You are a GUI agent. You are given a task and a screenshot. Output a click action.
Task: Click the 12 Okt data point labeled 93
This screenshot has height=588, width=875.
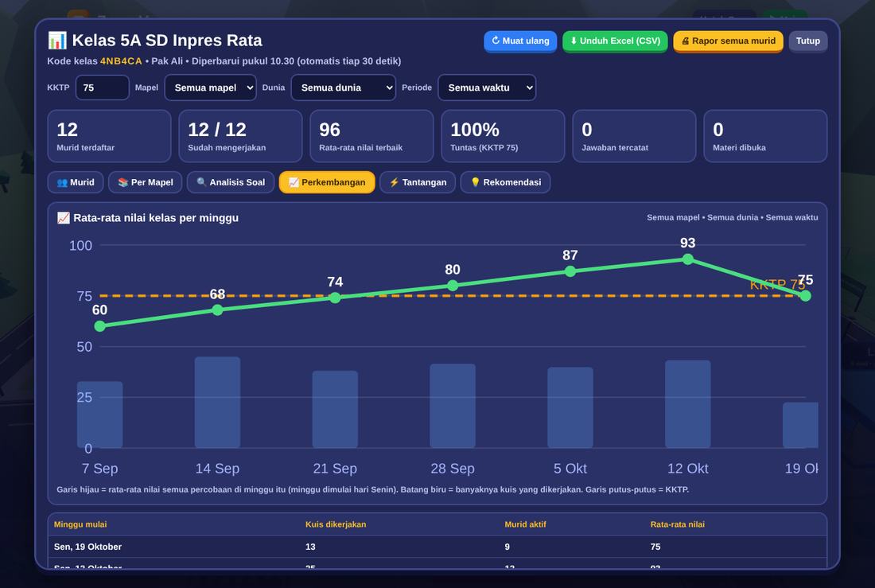coord(688,259)
